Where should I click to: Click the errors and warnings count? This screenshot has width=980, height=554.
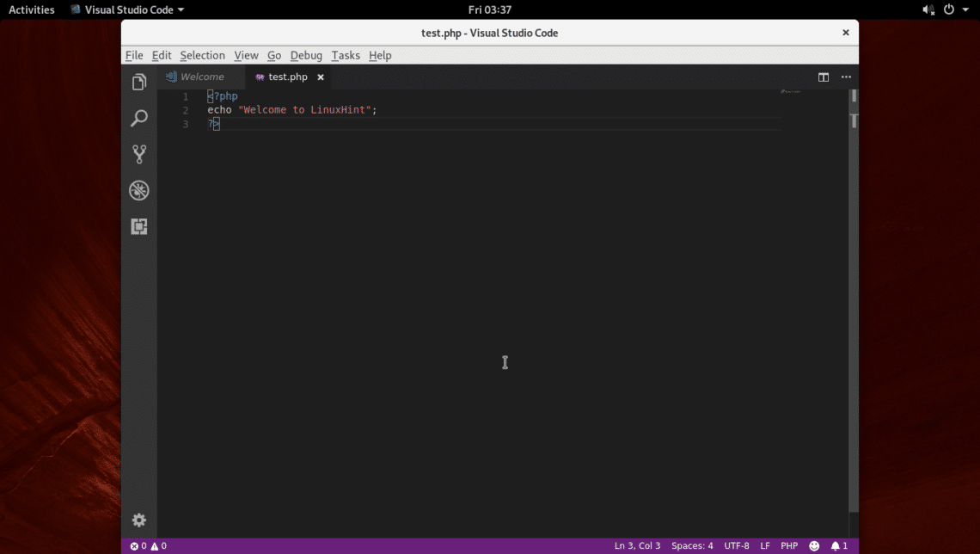pos(148,546)
